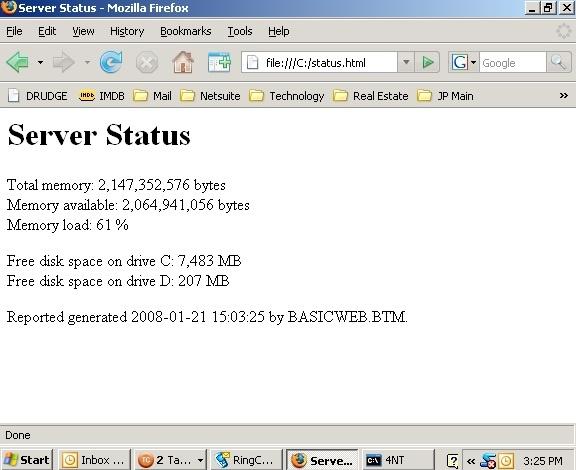Screen dimensions: 576x470
Task: Open the Tools menu
Action: [x=240, y=31]
